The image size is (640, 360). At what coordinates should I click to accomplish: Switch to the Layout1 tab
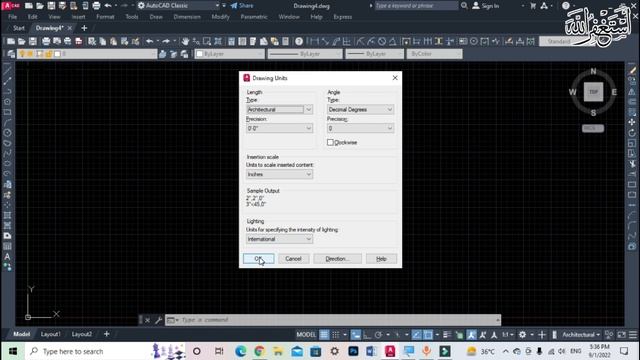coord(51,334)
